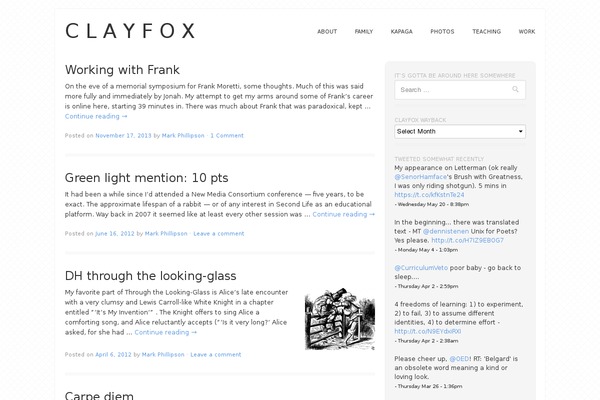
Task: Click the TWEETED SOMEWHAT RECENTLY heading
Action: (x=439, y=159)
